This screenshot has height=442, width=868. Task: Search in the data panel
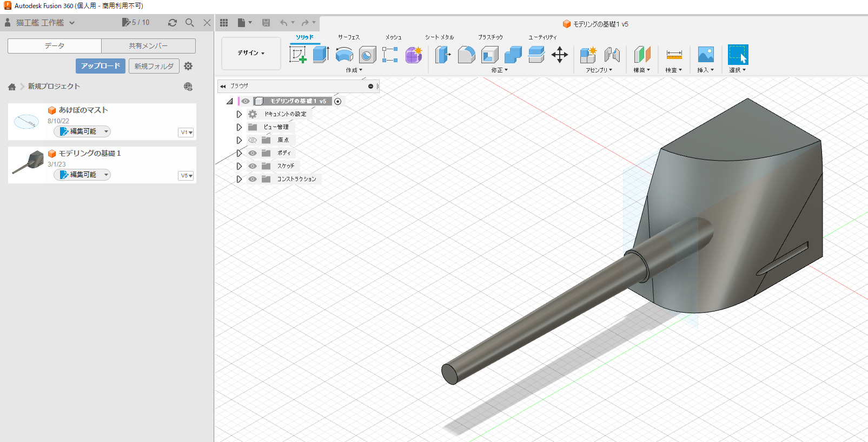coord(189,23)
